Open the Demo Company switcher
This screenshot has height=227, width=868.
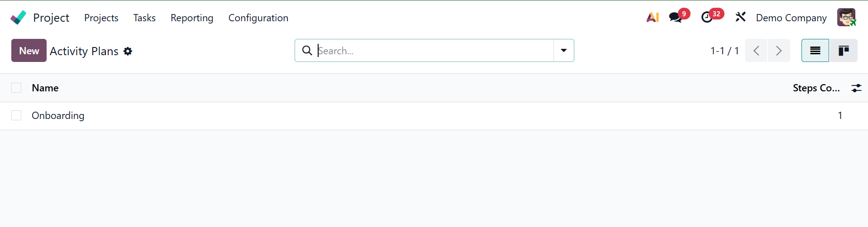click(x=791, y=18)
